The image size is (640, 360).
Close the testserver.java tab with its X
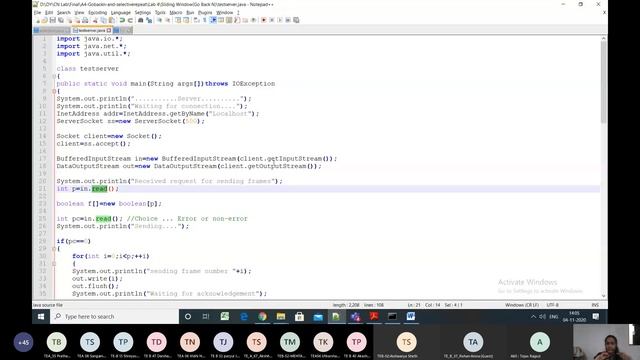coord(109,30)
